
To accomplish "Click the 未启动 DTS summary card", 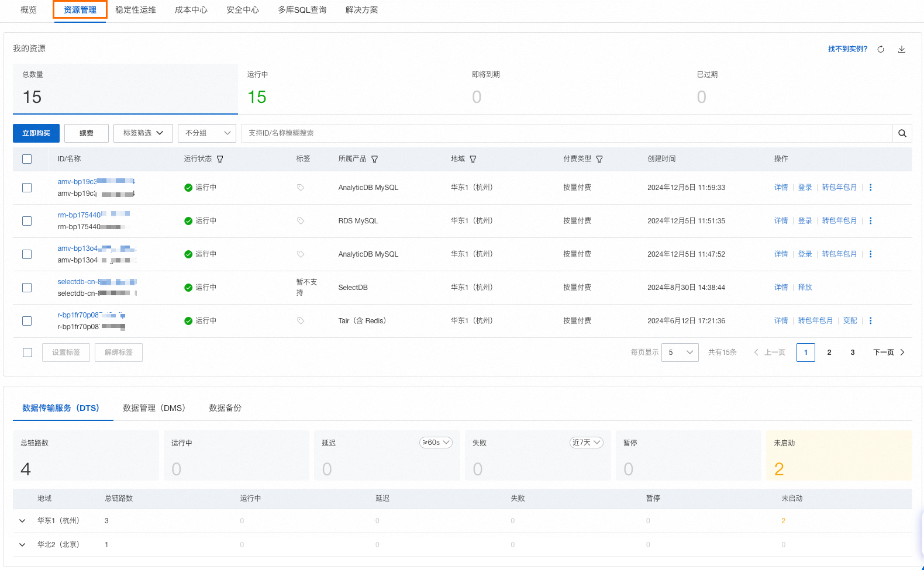I will [x=839, y=455].
